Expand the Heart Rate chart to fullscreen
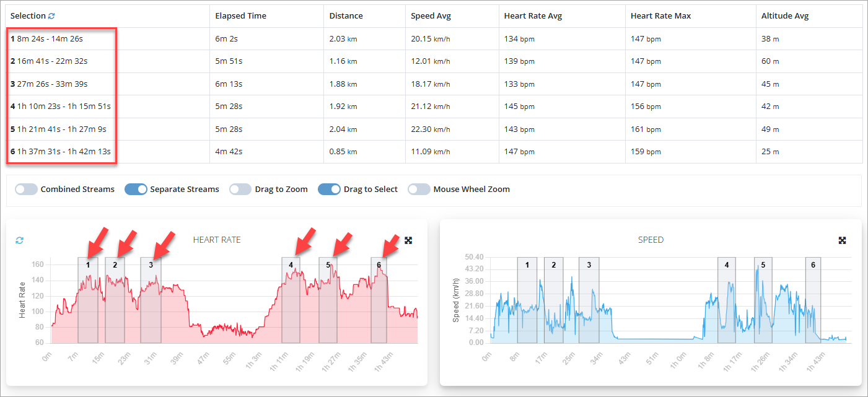 tap(408, 240)
